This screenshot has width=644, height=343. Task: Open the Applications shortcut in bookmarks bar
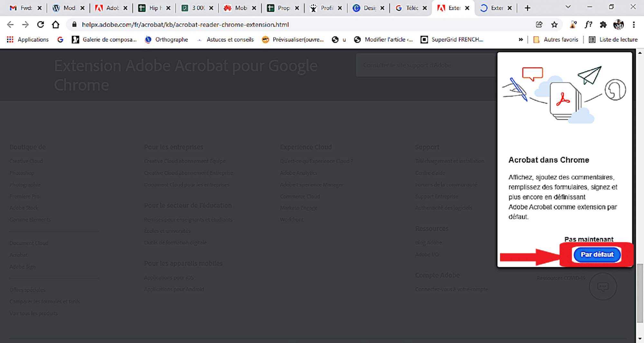(28, 39)
